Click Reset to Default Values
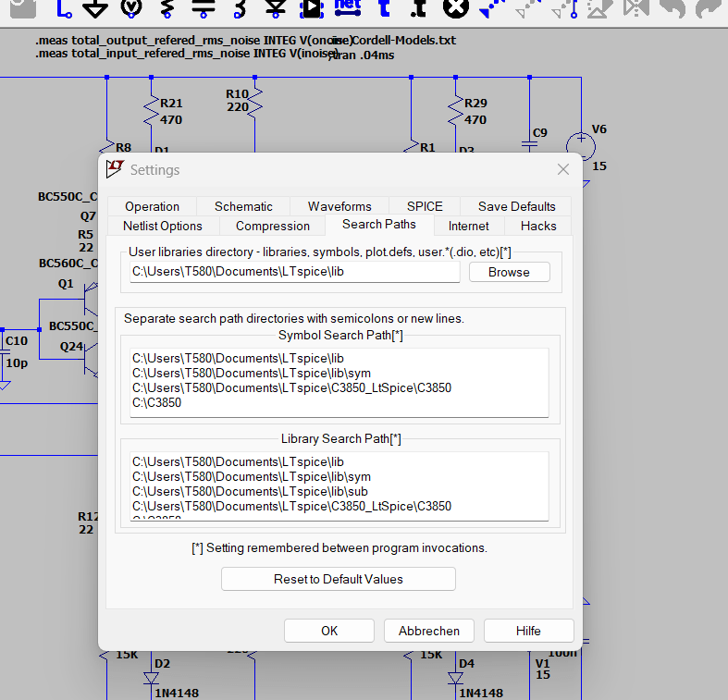The image size is (728, 700). pyautogui.click(x=338, y=579)
